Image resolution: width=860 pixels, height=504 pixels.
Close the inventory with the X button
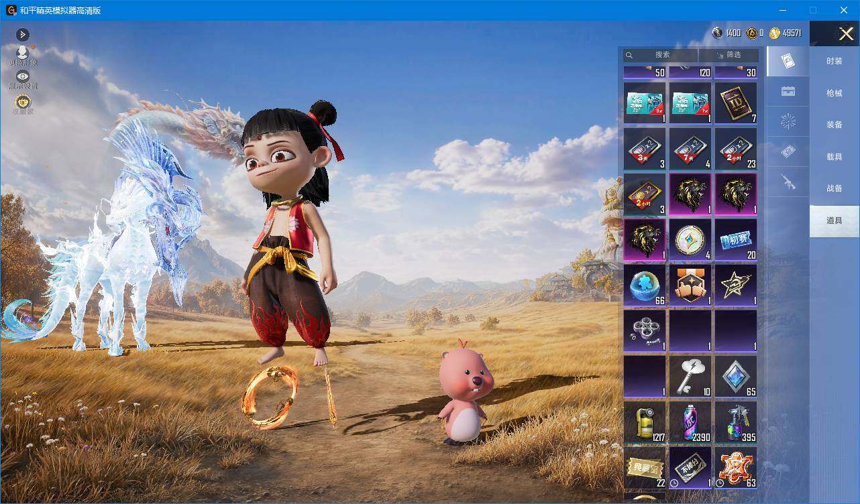click(846, 34)
